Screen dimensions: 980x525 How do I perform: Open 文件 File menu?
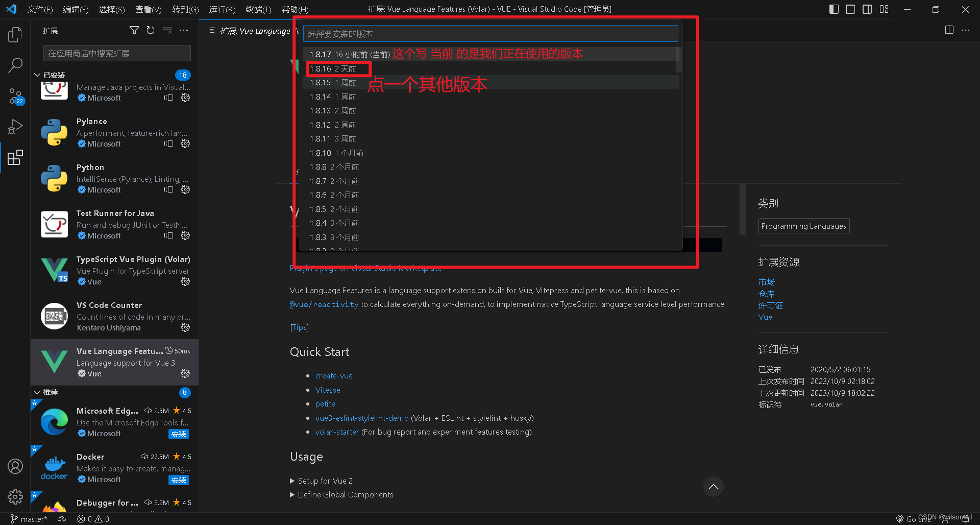[x=40, y=9]
